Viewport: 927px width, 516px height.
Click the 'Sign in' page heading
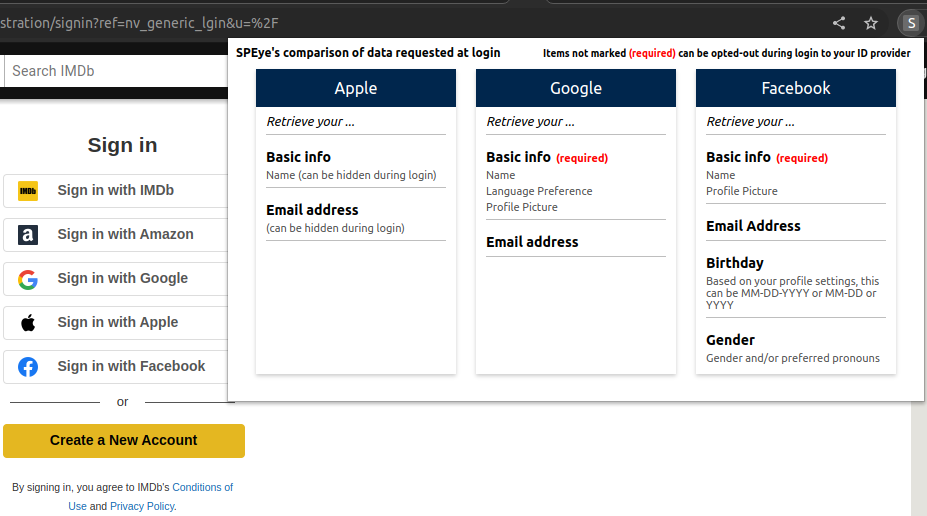122,145
